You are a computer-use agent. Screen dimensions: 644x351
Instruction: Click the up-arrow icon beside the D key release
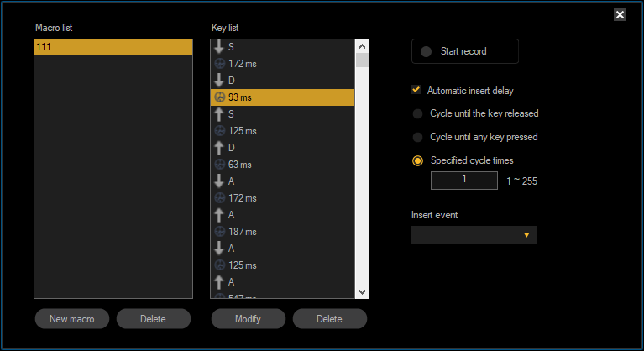(x=219, y=148)
